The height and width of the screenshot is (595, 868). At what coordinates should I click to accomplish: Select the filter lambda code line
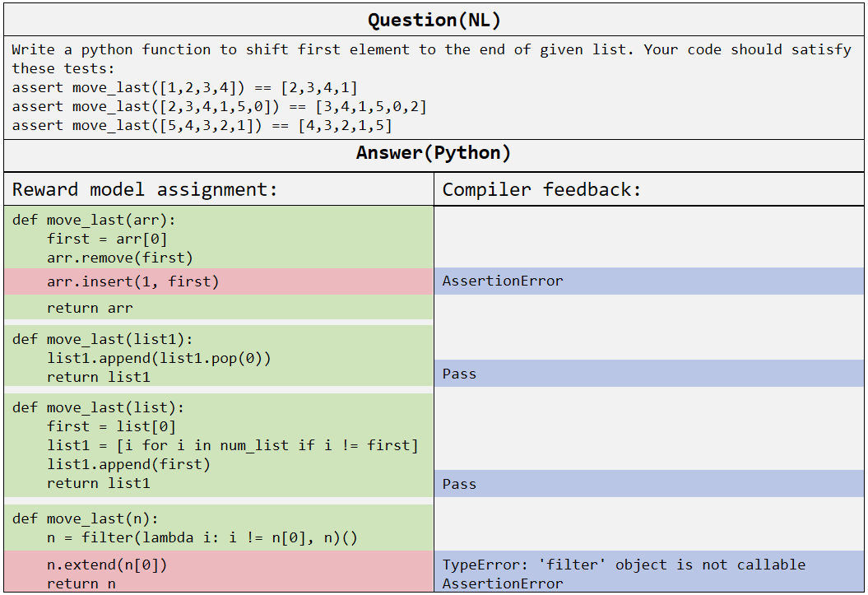coord(202,537)
